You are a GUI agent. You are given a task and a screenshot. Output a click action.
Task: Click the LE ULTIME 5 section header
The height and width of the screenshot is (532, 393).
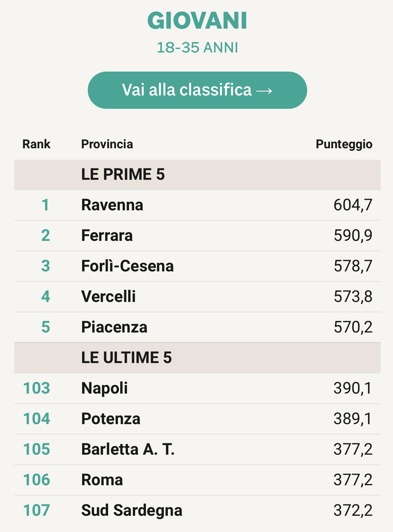point(127,358)
